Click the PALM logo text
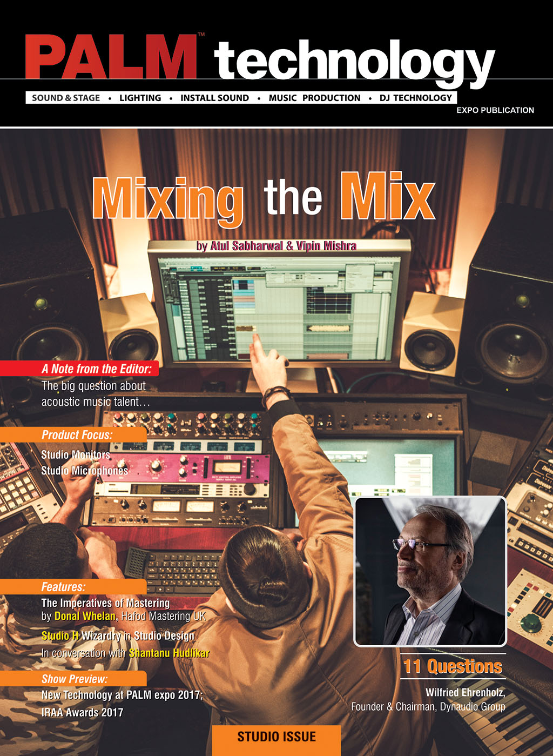 point(111,58)
